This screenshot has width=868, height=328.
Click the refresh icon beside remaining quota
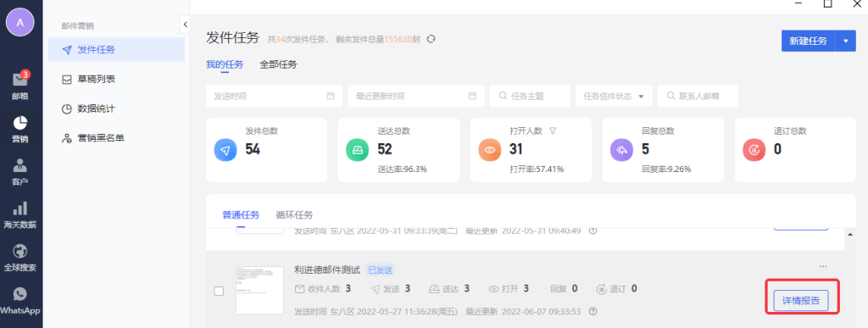click(x=431, y=39)
